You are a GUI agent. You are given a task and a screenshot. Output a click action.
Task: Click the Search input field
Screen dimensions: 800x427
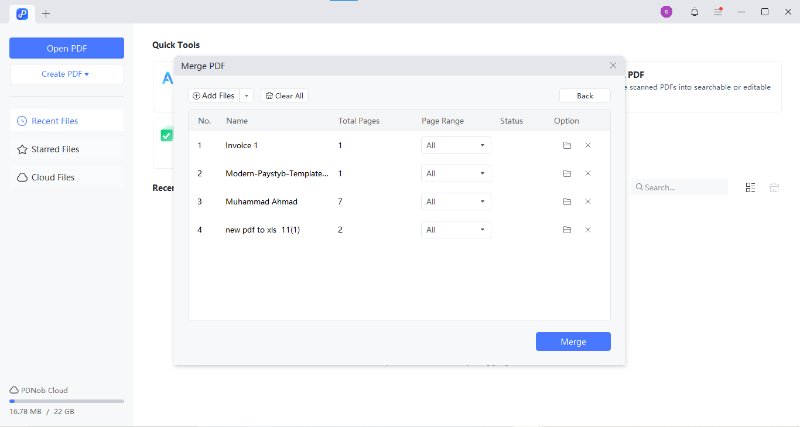click(680, 187)
